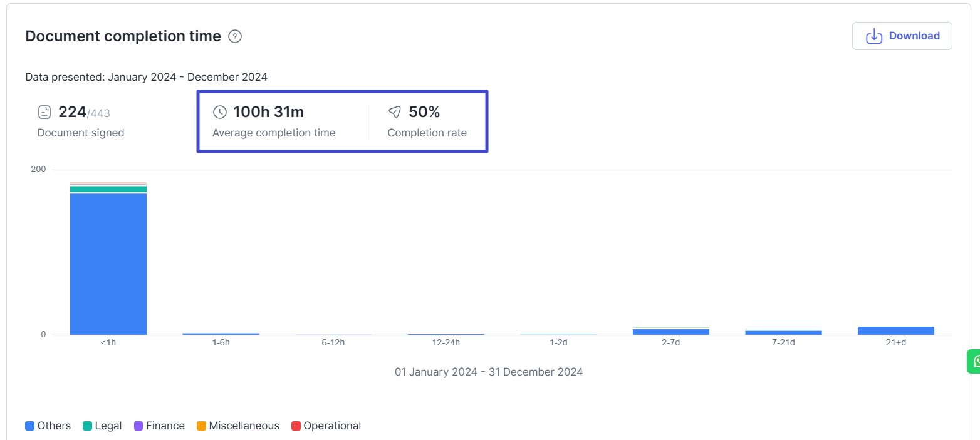Click the 1-6h axis label

[x=221, y=343]
